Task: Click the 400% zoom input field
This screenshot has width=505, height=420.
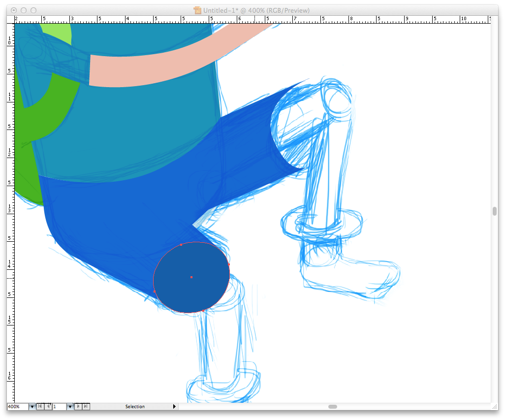Action: coord(17,407)
